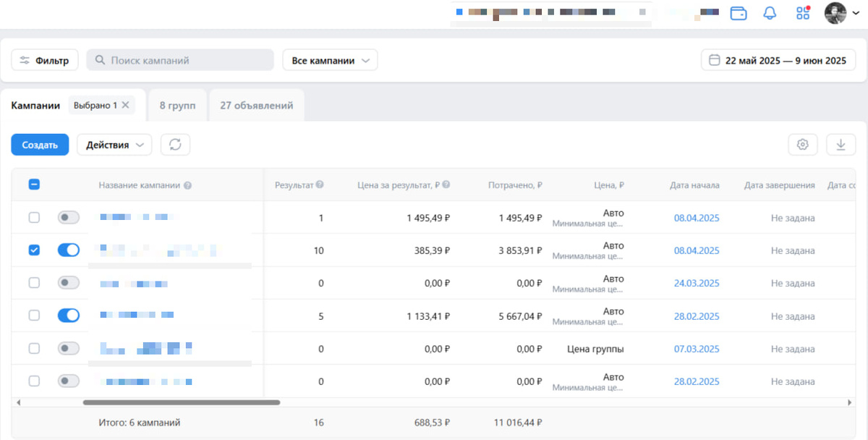This screenshot has width=868, height=440.
Task: Click the magnifier icon in search
Action: point(100,61)
